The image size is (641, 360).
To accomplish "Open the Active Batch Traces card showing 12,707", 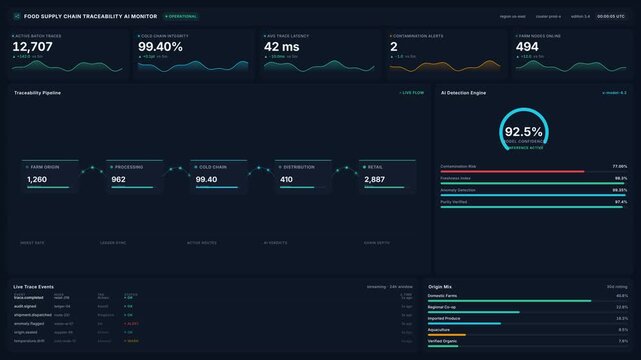I will click(x=68, y=54).
